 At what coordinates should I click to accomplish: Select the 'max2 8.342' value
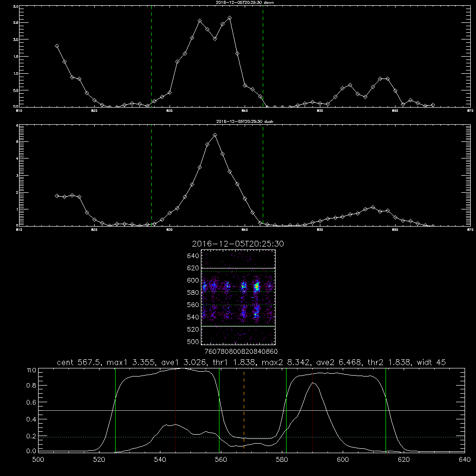[x=287, y=362]
